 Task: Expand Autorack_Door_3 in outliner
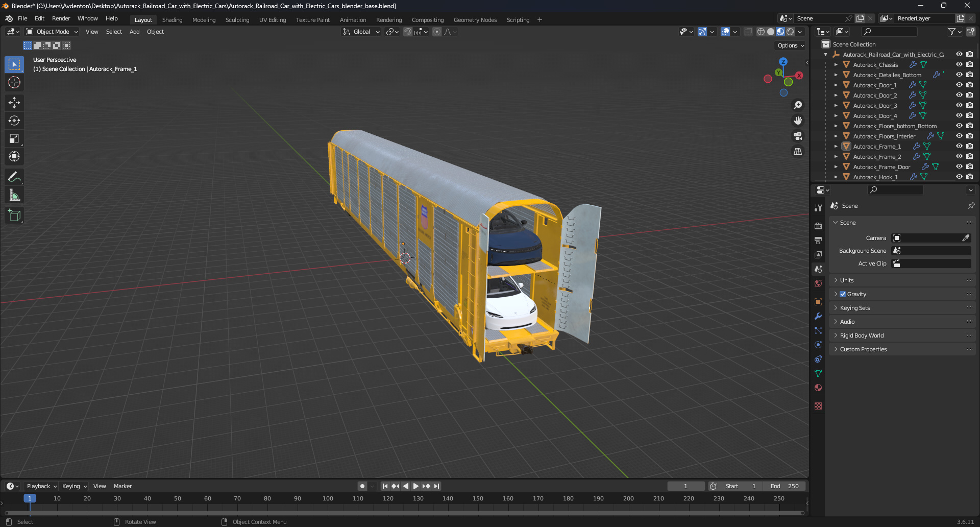836,106
